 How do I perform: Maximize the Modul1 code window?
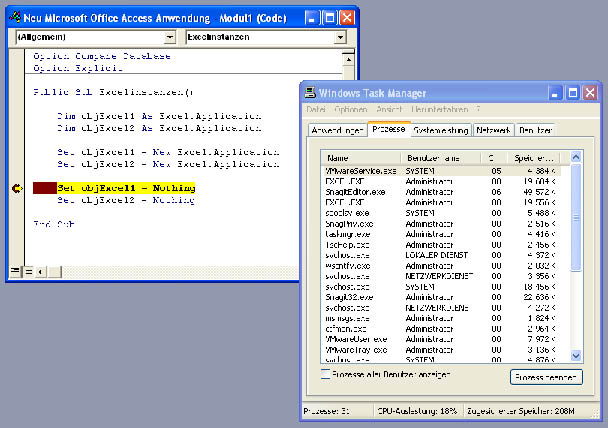[329, 18]
